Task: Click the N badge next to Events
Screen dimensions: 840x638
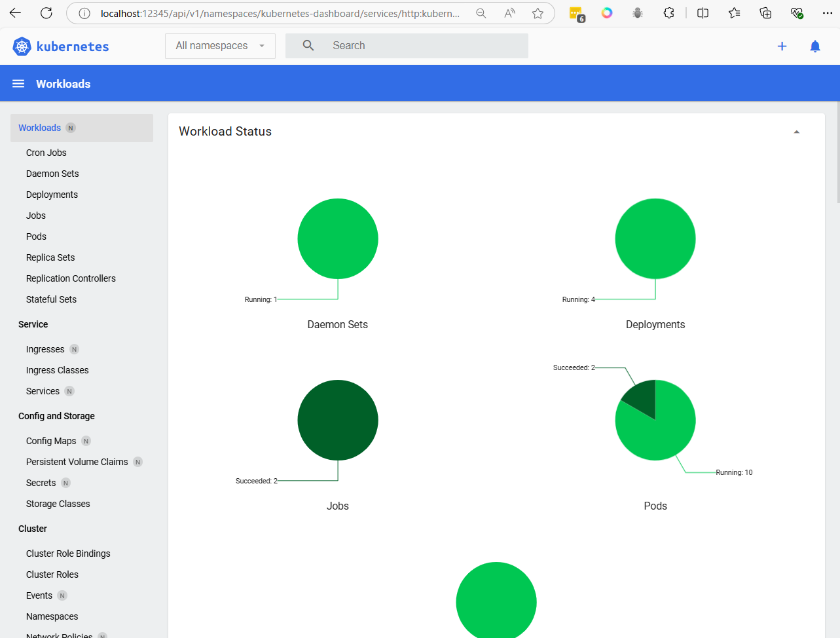Action: pyautogui.click(x=62, y=595)
